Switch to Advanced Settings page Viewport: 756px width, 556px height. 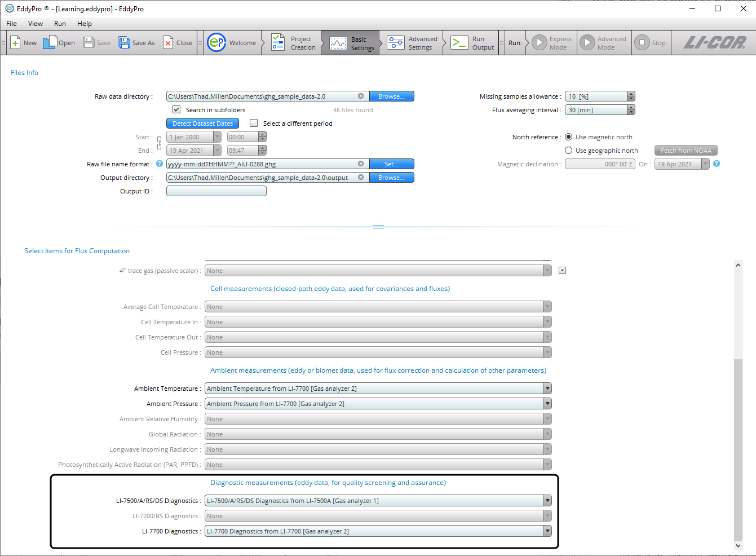pyautogui.click(x=396, y=43)
